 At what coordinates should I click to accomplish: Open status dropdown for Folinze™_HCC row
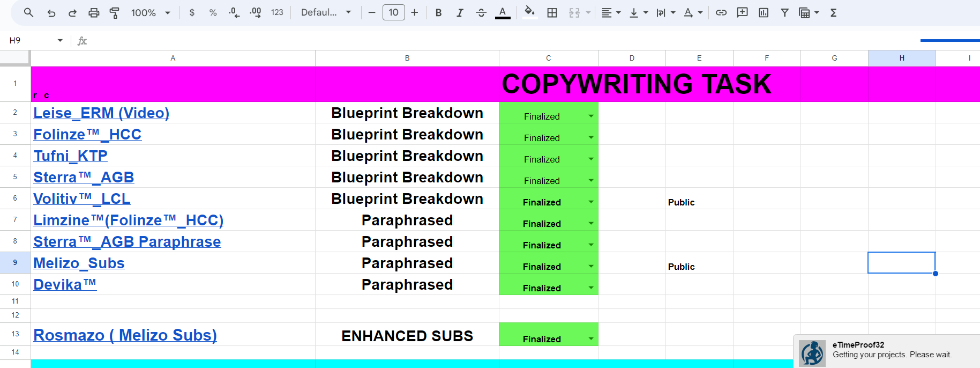pyautogui.click(x=591, y=138)
